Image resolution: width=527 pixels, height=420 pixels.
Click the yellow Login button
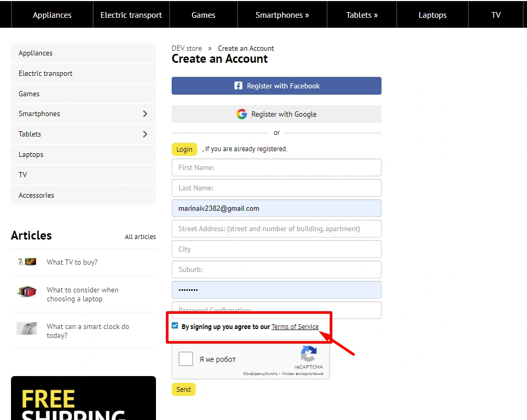(x=184, y=149)
